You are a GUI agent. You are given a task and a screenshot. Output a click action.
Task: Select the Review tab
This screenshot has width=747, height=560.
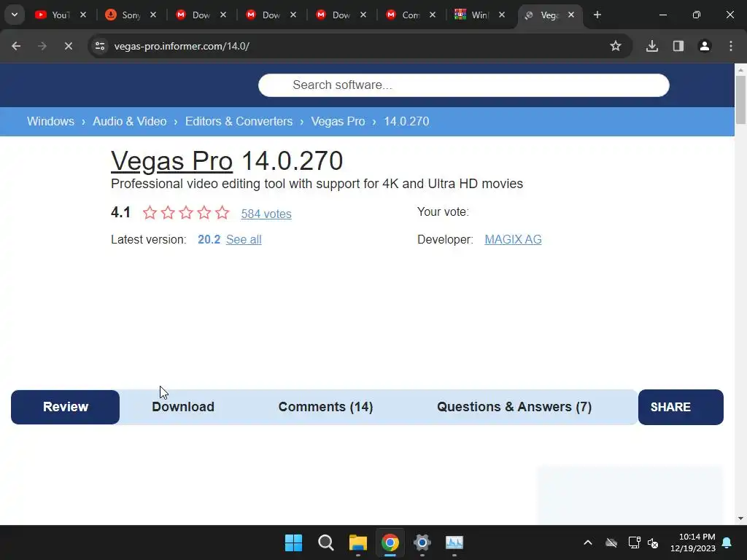(x=65, y=407)
